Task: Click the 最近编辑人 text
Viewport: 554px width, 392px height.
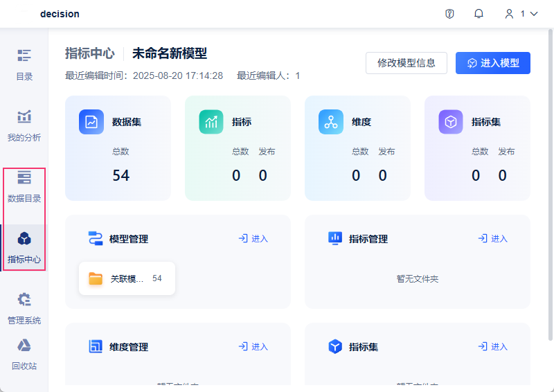Action: click(268, 75)
